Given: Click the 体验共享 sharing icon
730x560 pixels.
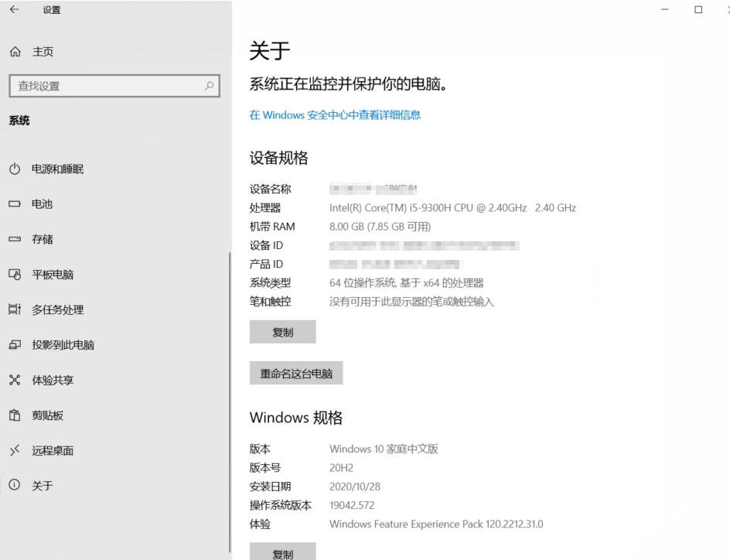Looking at the screenshot, I should [15, 381].
